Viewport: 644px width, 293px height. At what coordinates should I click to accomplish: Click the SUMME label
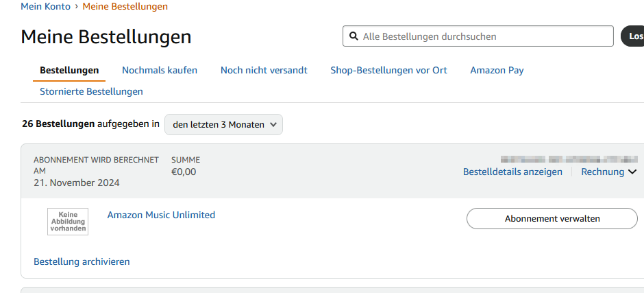pyautogui.click(x=186, y=160)
